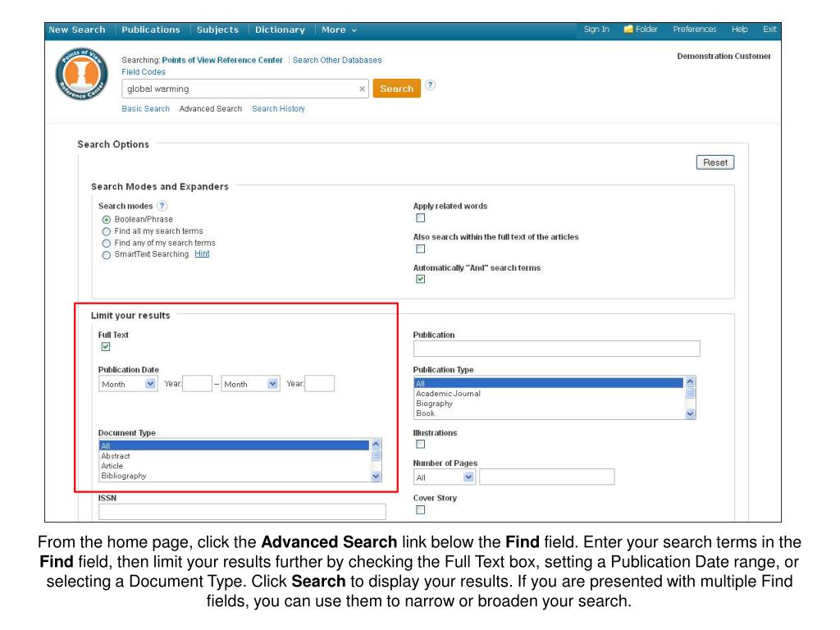Switch to Basic Search

(145, 109)
